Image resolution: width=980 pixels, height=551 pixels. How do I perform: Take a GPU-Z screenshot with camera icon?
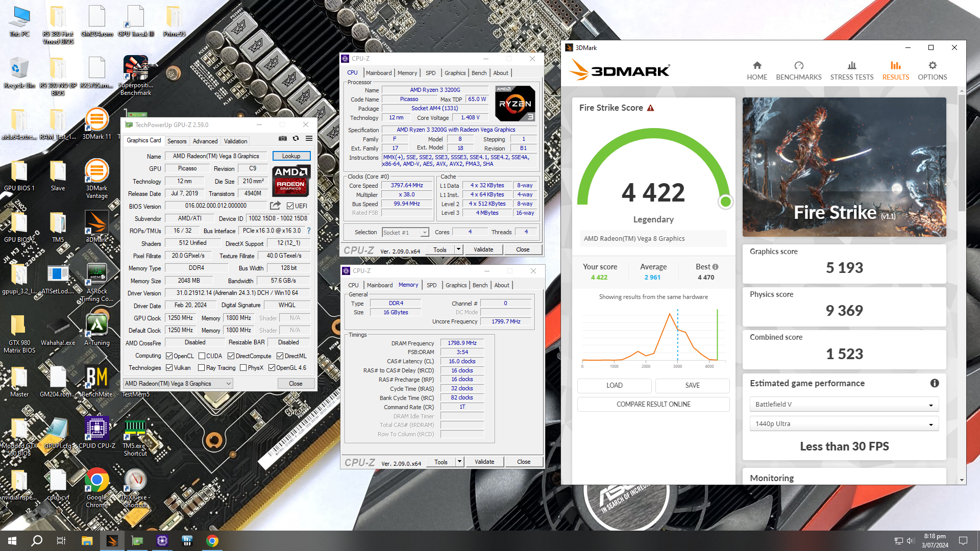pos(282,138)
